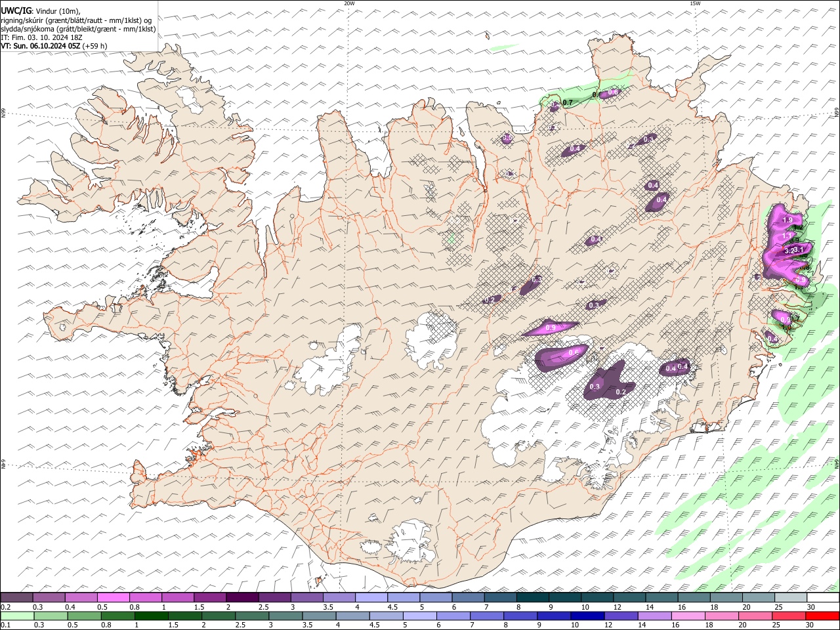The image size is (840, 630).
Task: Click the '15W' longitude label at top
Action: [x=695, y=3]
